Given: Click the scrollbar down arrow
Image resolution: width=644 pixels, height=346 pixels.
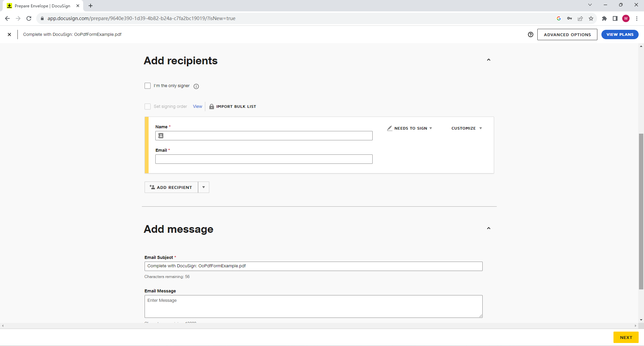Looking at the screenshot, I should click(641, 320).
